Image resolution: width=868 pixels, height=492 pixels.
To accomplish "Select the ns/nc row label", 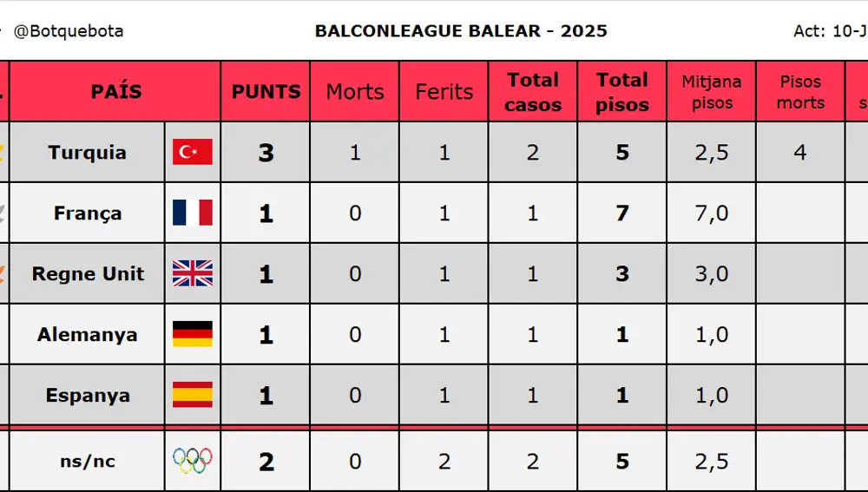I will [x=87, y=461].
